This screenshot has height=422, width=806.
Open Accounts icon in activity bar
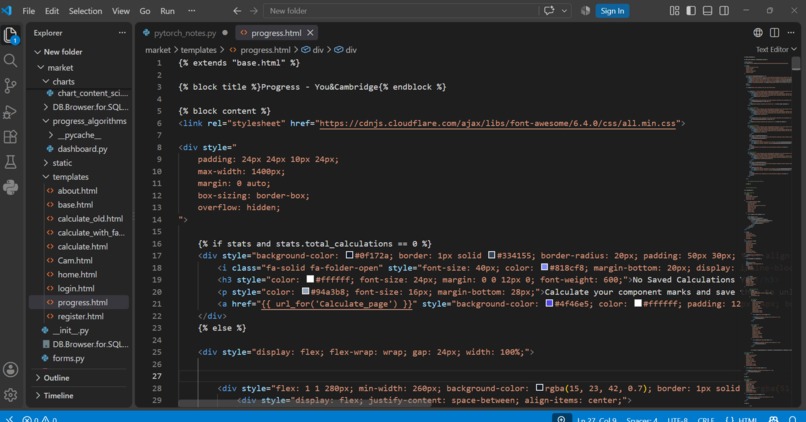click(10, 370)
